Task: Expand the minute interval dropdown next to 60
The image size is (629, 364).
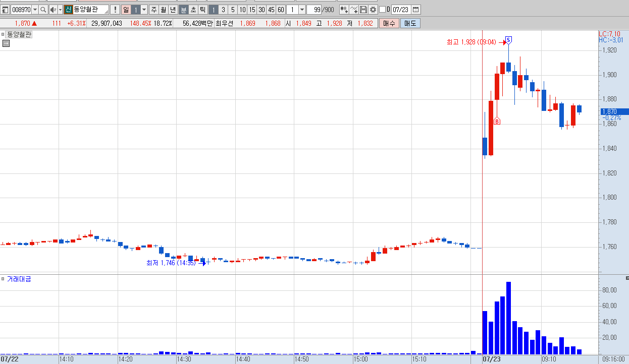Action: (x=302, y=10)
